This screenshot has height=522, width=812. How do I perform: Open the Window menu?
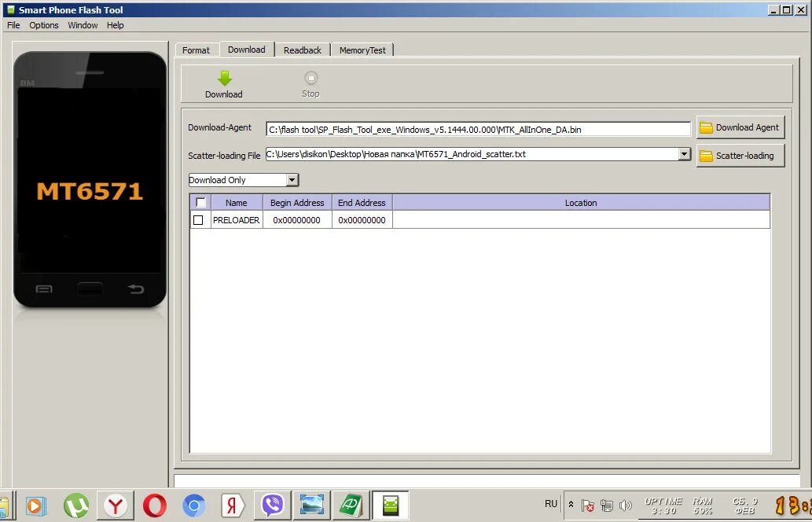coord(83,25)
